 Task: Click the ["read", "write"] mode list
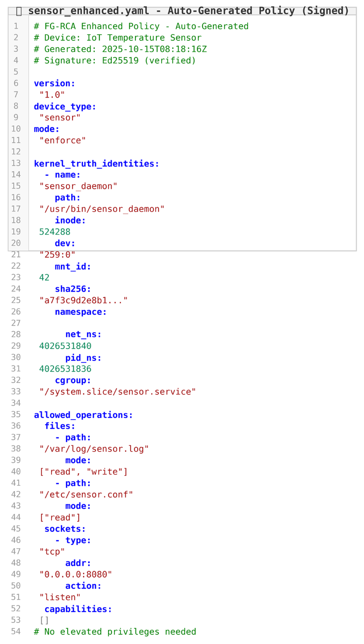pyautogui.click(x=84, y=472)
